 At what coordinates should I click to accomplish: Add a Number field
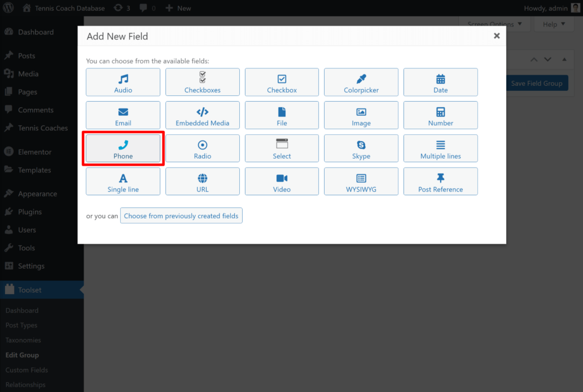click(440, 115)
